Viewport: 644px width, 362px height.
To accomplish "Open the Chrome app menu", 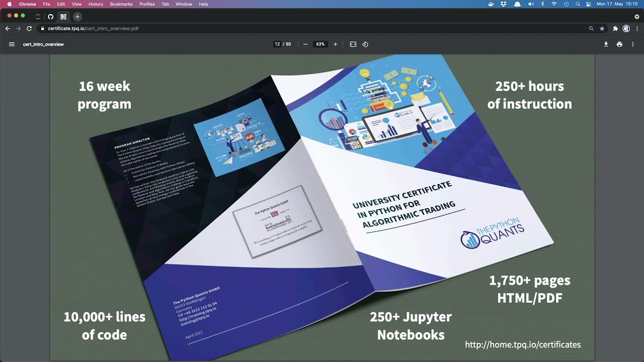I will (x=28, y=4).
